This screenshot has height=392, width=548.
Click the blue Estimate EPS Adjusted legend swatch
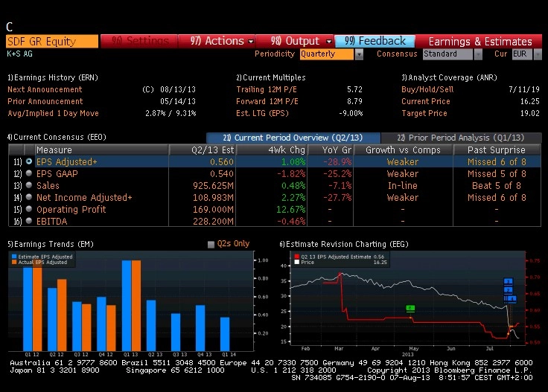click(x=14, y=257)
